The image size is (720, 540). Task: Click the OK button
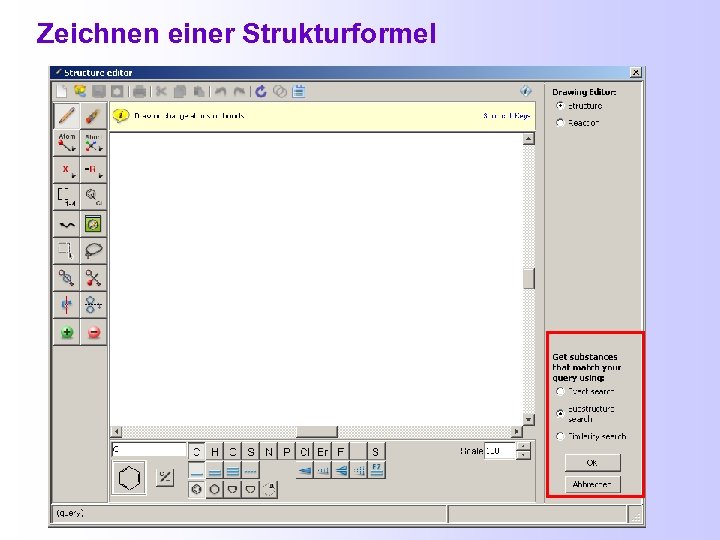(592, 462)
